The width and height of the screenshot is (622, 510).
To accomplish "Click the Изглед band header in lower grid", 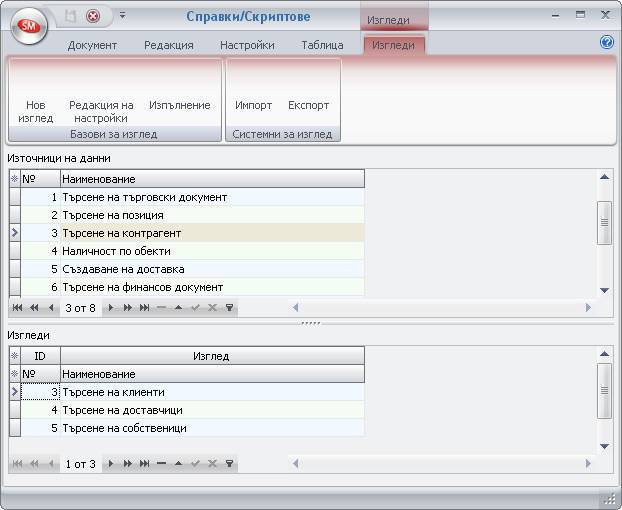I will click(212, 356).
